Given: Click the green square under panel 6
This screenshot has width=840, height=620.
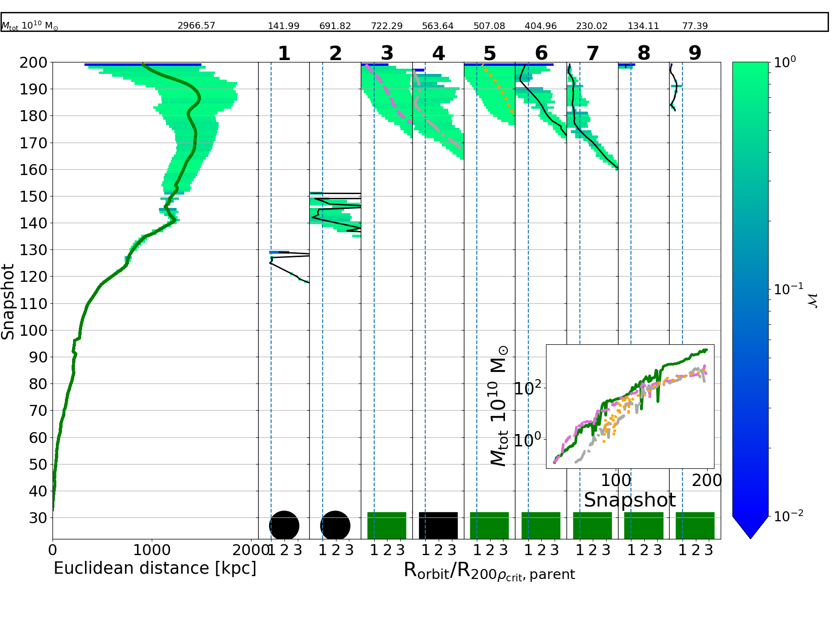Looking at the screenshot, I should (541, 526).
